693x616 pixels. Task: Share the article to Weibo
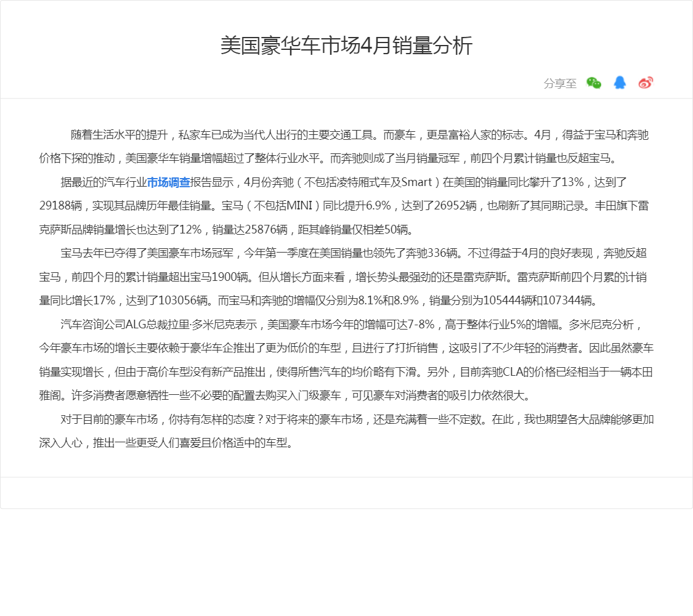646,83
